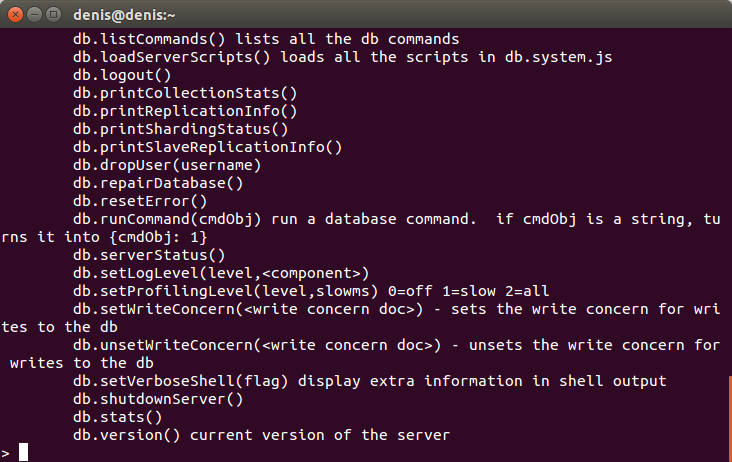Screen dimensions: 732x462
Task: Click the db.repairDatabase() line
Action: (x=158, y=183)
